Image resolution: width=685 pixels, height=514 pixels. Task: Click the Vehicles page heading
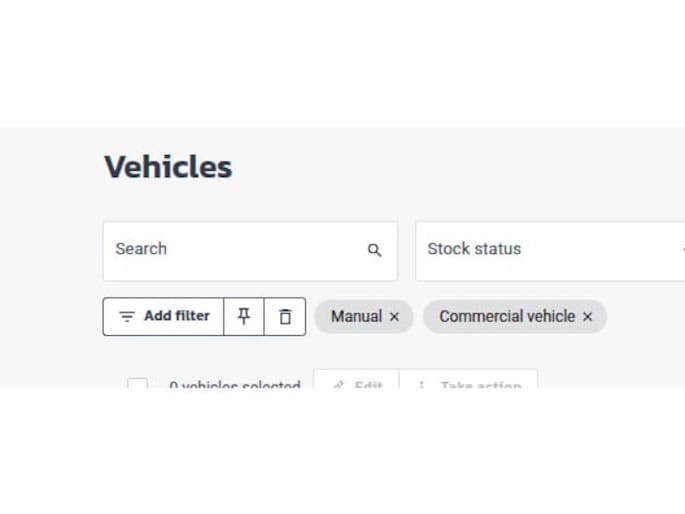168,167
